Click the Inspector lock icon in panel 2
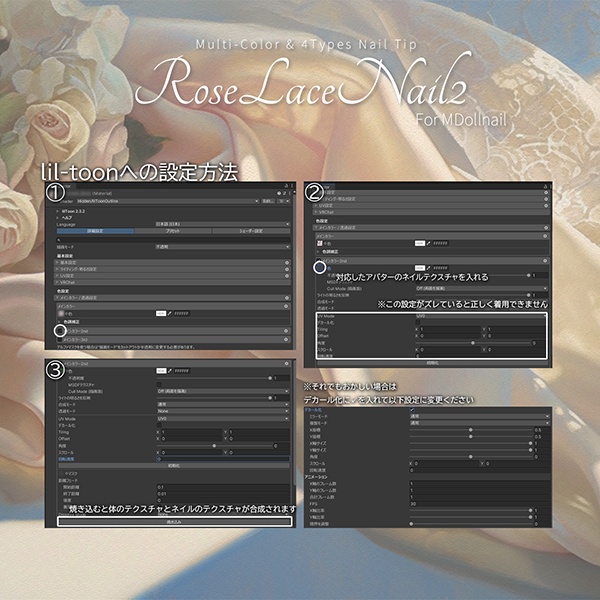The height and width of the screenshot is (600, 600). click(545, 186)
